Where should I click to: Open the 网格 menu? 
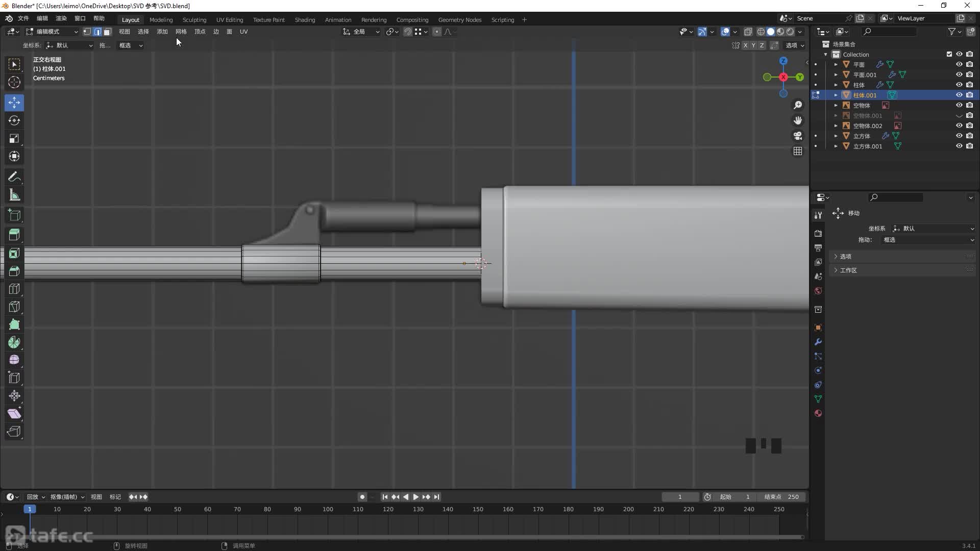(x=181, y=32)
